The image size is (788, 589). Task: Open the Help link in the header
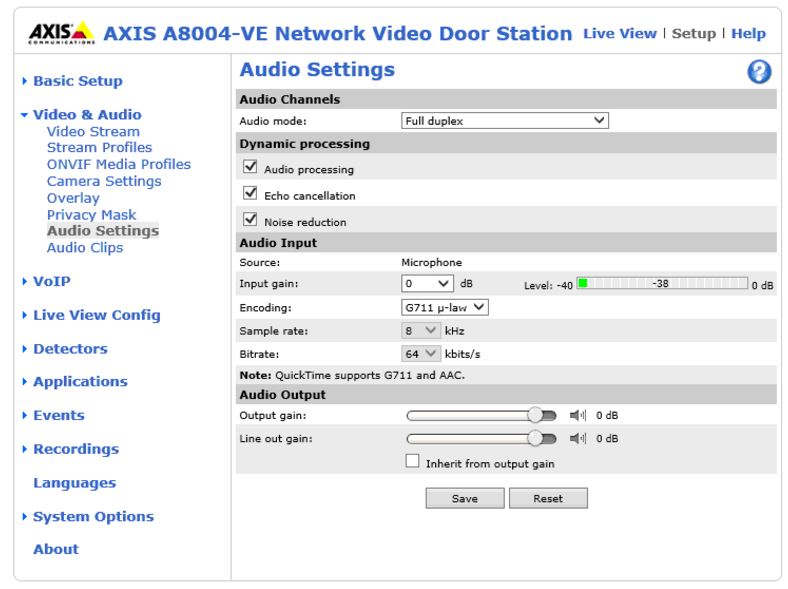(x=748, y=33)
